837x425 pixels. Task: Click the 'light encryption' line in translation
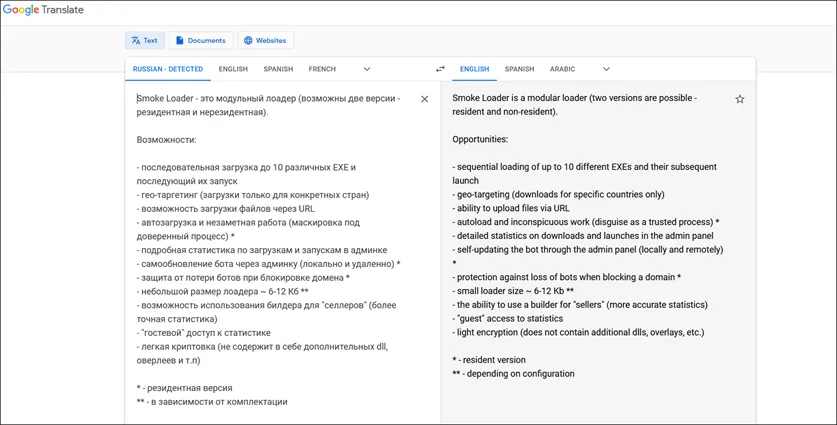pyautogui.click(x=578, y=333)
